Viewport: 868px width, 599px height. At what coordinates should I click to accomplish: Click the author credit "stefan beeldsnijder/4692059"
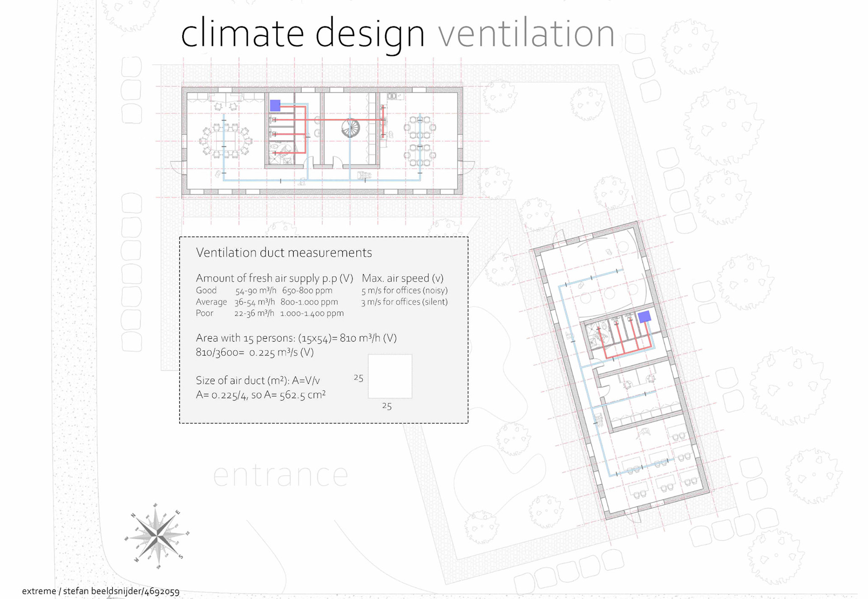(121, 591)
